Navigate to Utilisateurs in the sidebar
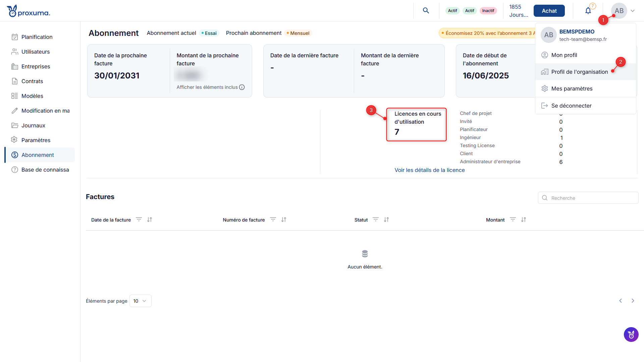 (36, 52)
